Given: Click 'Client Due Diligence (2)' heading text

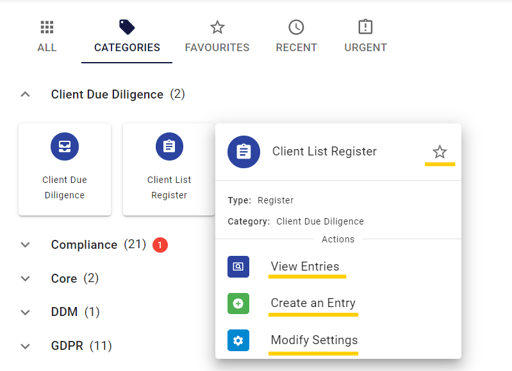Looking at the screenshot, I should click(118, 94).
